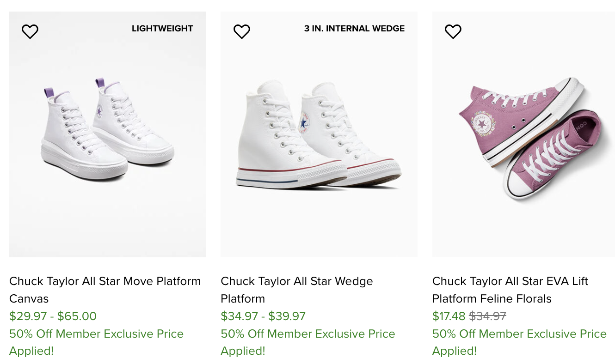Click the crossed-out $34.97 original price

[x=487, y=316]
